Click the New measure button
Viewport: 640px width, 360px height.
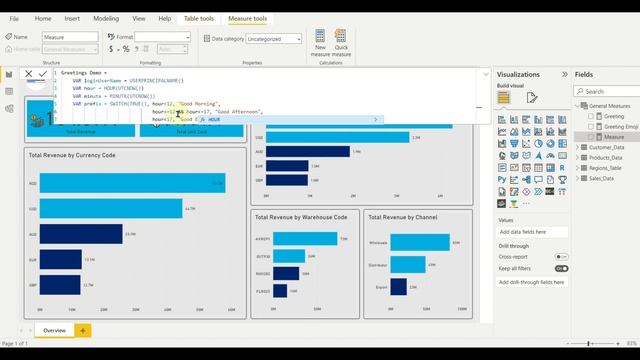320,43
